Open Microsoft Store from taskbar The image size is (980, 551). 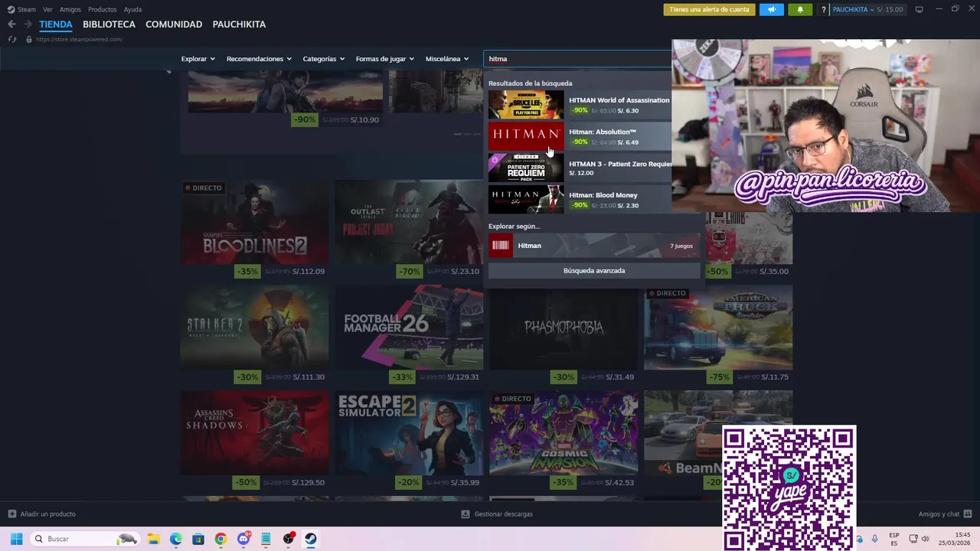[198, 539]
